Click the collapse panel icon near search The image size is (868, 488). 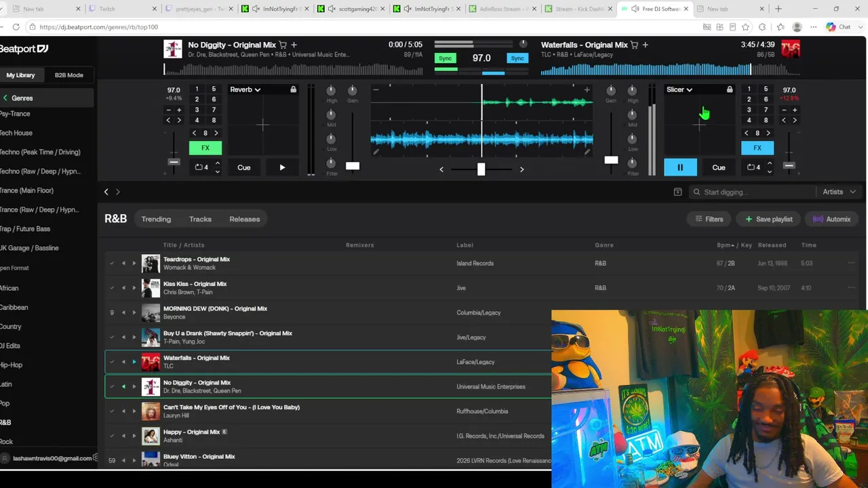tap(677, 192)
